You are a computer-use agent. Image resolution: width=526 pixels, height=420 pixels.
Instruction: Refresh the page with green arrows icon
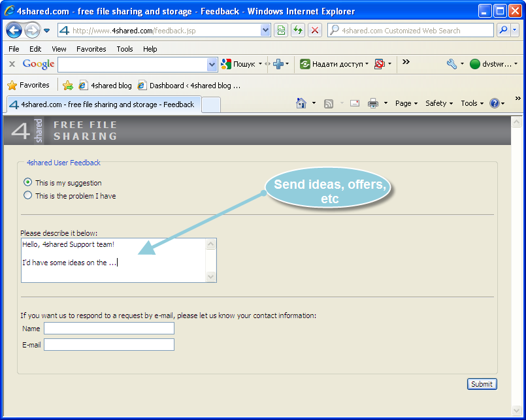(x=298, y=31)
